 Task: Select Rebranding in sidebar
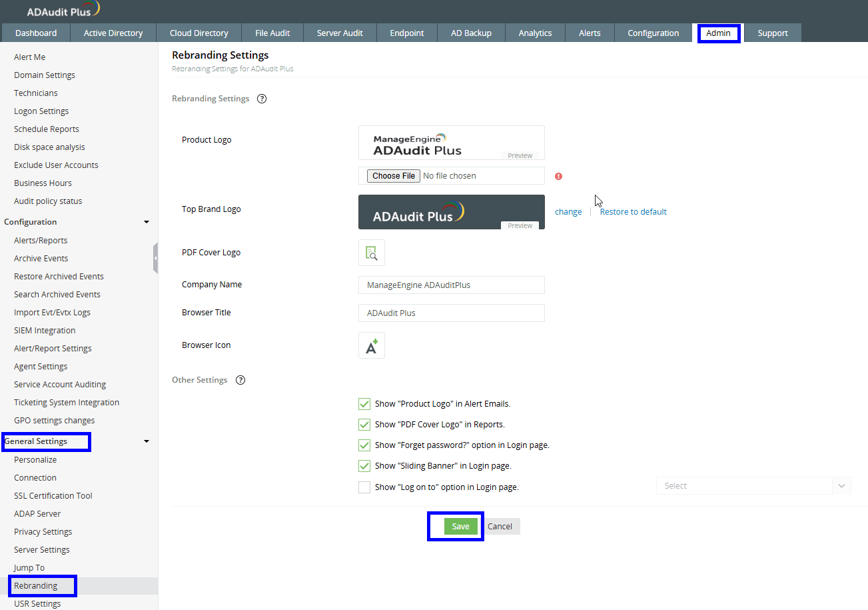(36, 586)
